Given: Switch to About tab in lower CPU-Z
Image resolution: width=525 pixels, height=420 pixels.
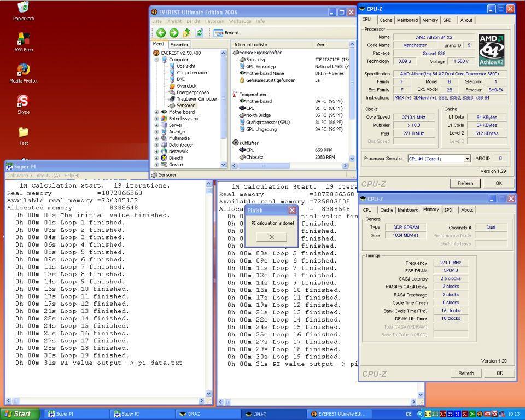Looking at the screenshot, I should [467, 210].
